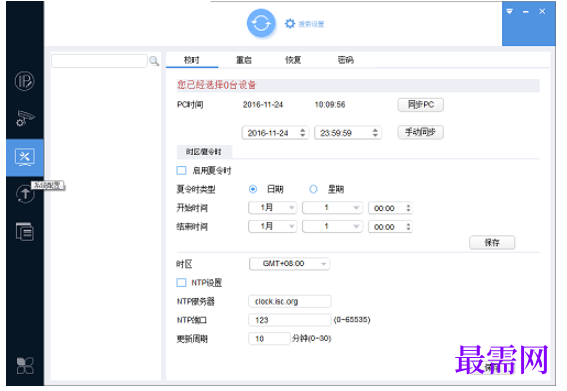Viewport: 567px width, 391px height.
Task: Click the 手动同步 button
Action: coord(421,132)
